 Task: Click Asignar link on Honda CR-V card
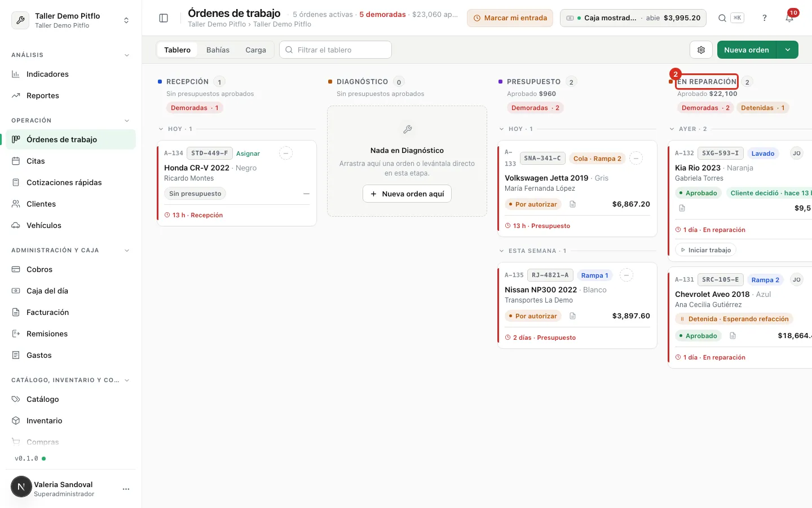(x=248, y=154)
